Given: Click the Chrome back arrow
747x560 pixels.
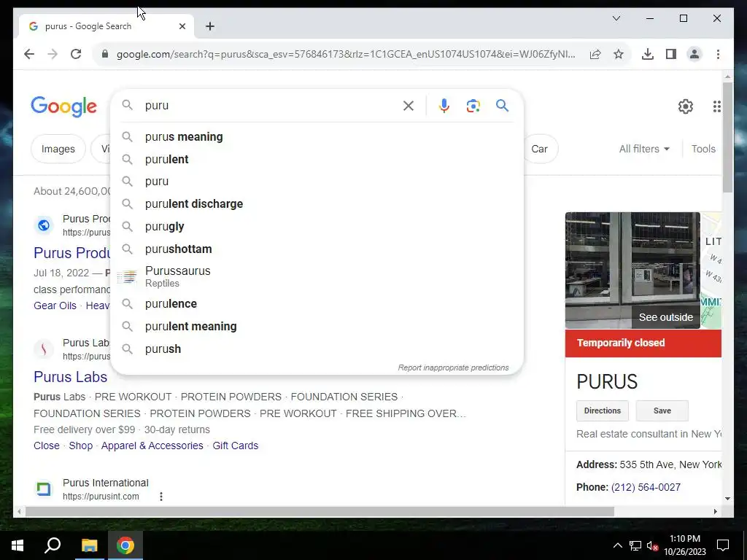Looking at the screenshot, I should tap(29, 54).
